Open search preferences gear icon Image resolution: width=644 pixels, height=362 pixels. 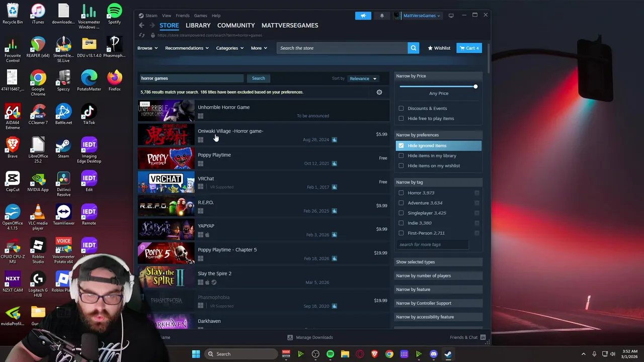[x=379, y=92]
